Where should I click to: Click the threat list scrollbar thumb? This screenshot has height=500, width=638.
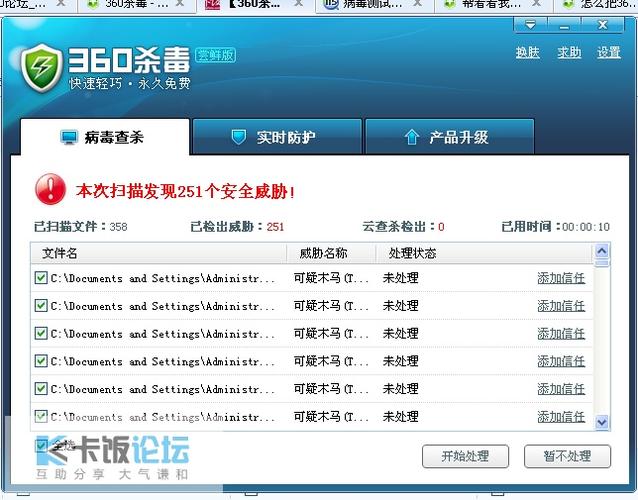[x=602, y=263]
